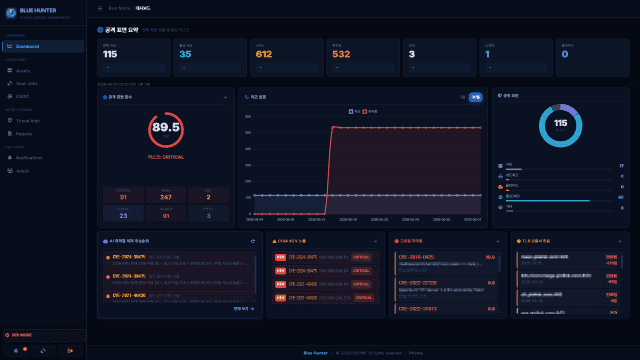The height and width of the screenshot is (360, 640).
Task: Click CRITICAL badge on last KEV row
Action: 364,298
